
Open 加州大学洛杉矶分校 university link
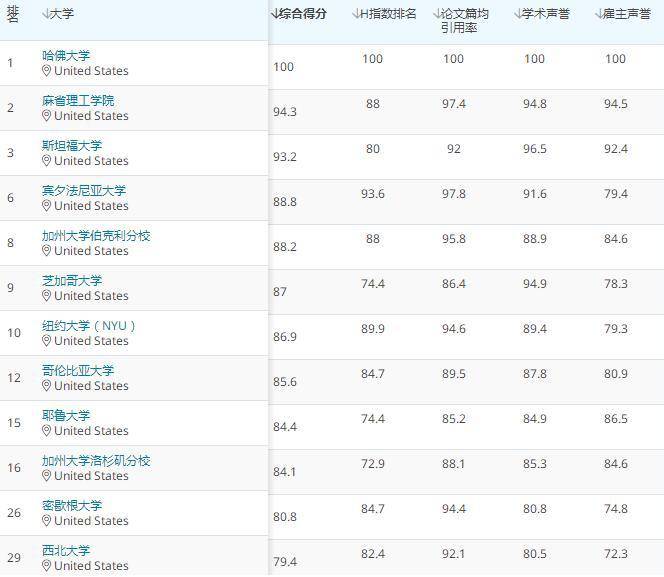pyautogui.click(x=96, y=461)
